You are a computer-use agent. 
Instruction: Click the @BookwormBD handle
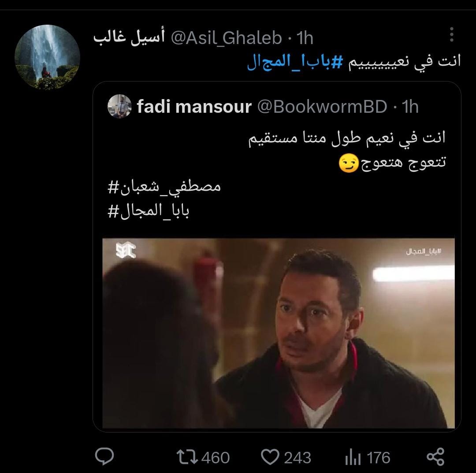(322, 107)
